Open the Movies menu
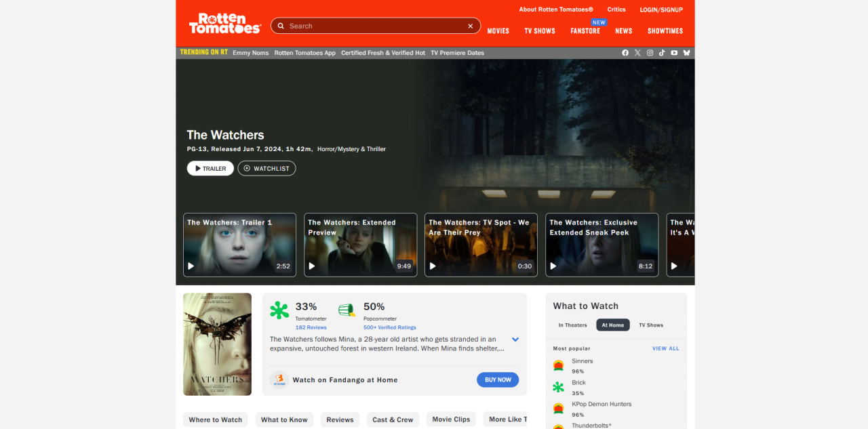868x429 pixels. coord(498,31)
